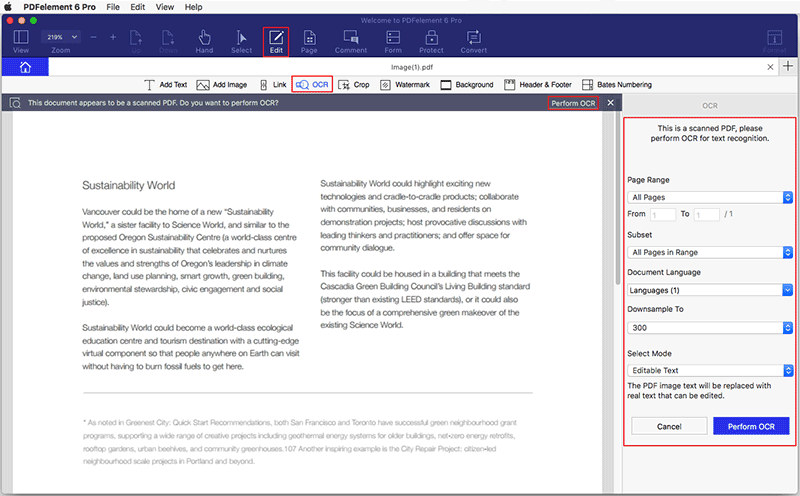
Task: Open the Comment tools
Action: coord(351,41)
